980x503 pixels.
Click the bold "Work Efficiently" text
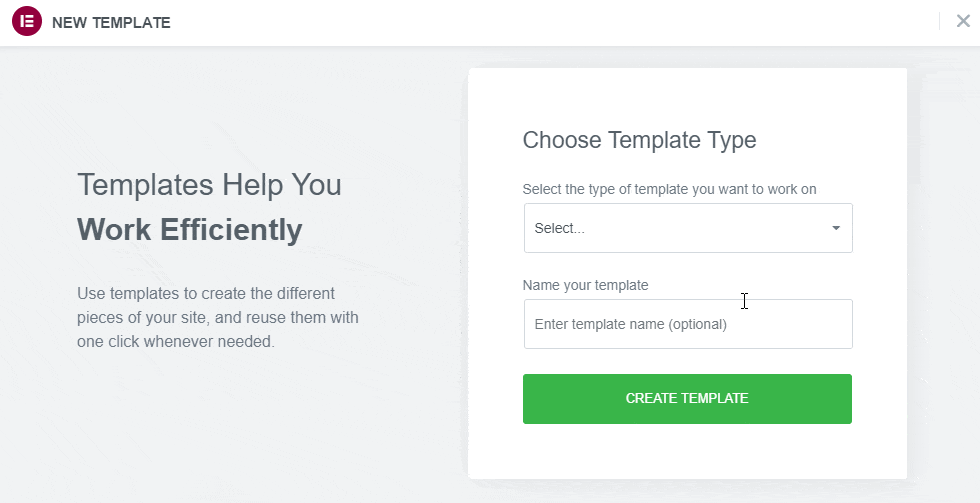pos(190,230)
